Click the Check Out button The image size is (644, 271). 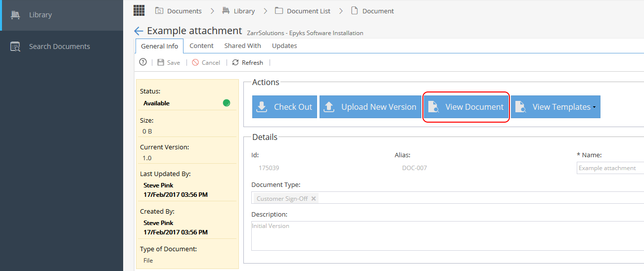[x=285, y=107]
